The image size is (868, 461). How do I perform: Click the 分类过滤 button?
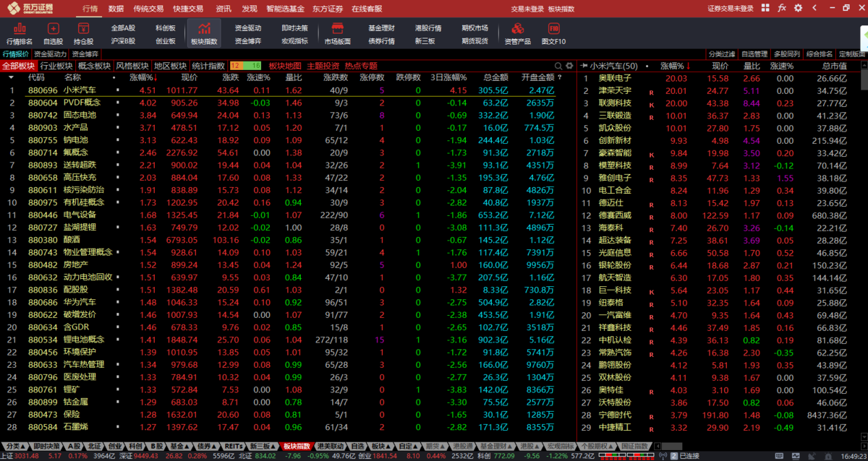pos(721,54)
